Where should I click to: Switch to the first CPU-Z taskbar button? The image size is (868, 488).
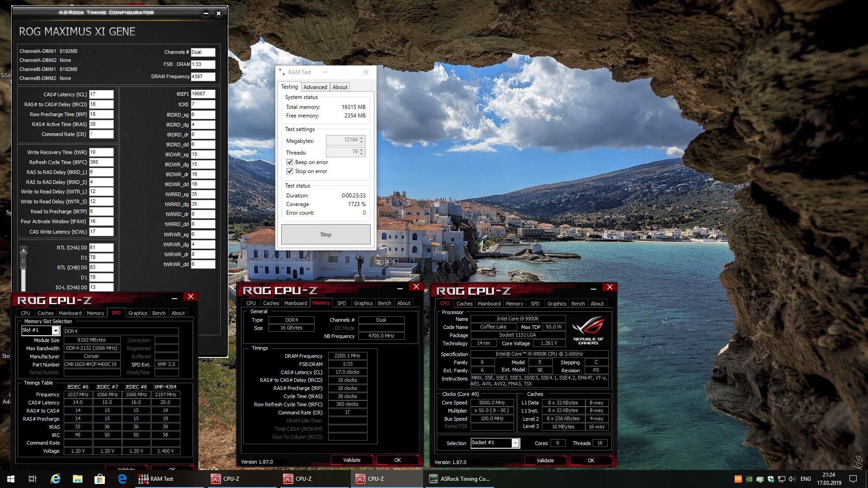coord(242,479)
